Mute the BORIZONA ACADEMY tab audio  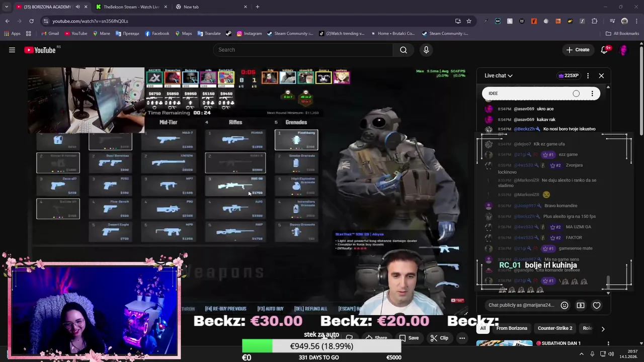(77, 7)
